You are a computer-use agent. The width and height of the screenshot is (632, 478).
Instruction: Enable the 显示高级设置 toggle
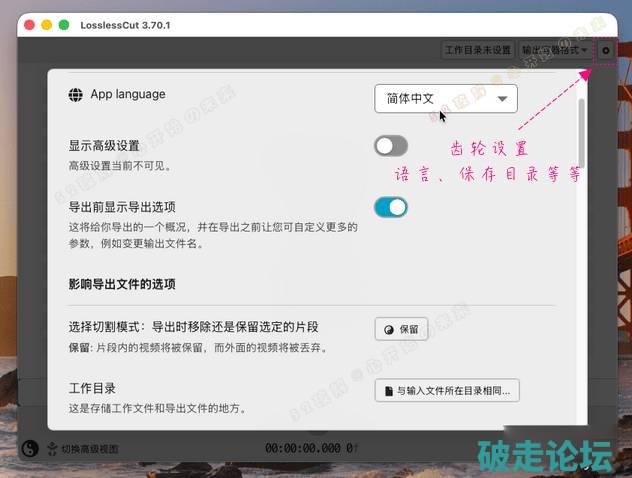391,146
